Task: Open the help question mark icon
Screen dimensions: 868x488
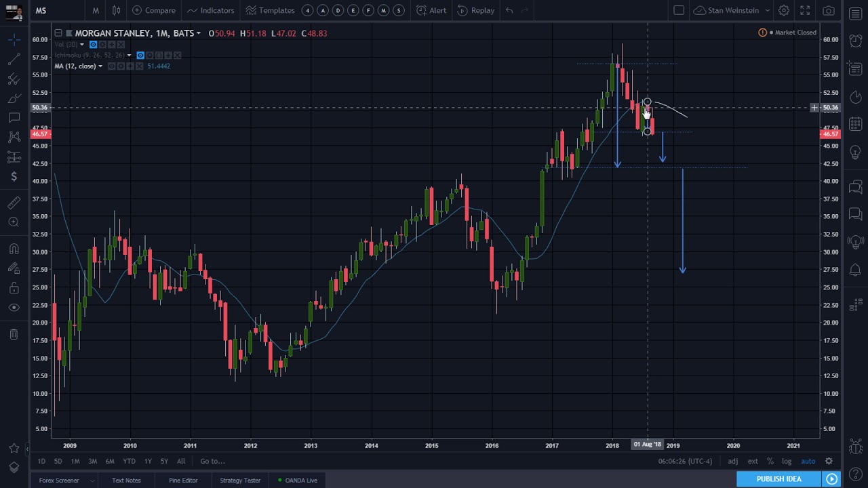Action: click(855, 474)
